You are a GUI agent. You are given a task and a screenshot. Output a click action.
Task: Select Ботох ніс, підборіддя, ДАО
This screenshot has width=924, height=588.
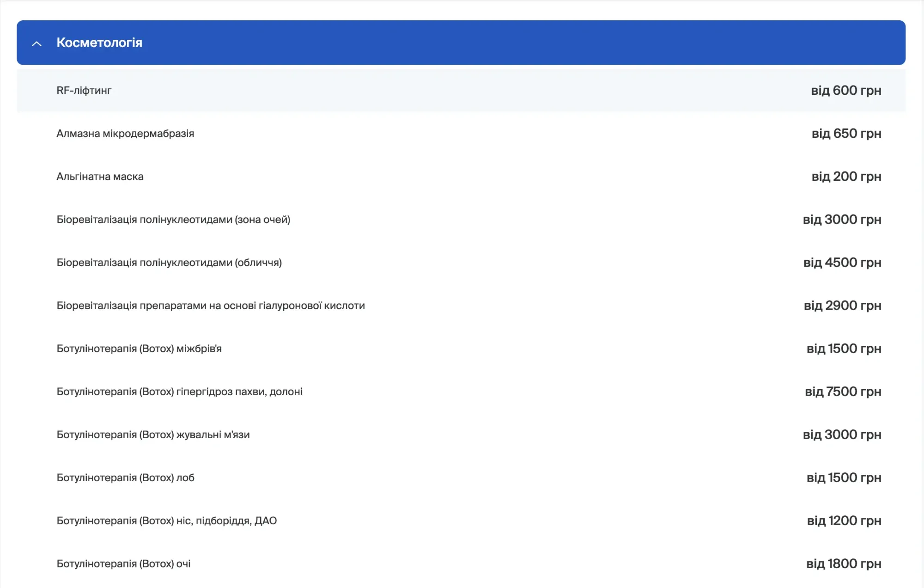click(166, 521)
